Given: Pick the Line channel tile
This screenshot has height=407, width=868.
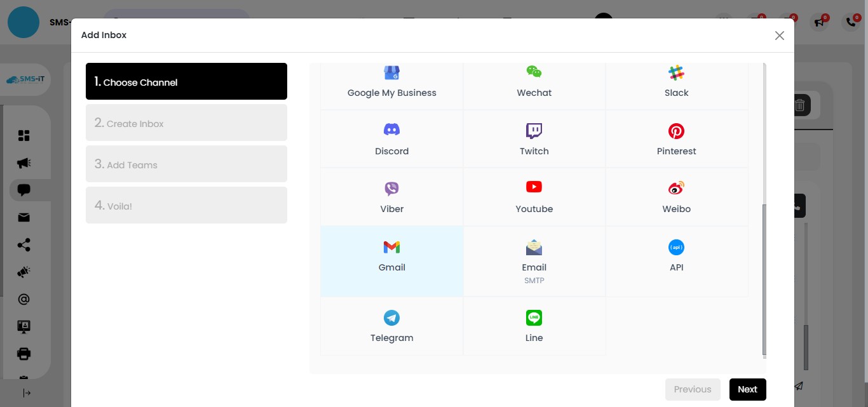Looking at the screenshot, I should point(534,326).
